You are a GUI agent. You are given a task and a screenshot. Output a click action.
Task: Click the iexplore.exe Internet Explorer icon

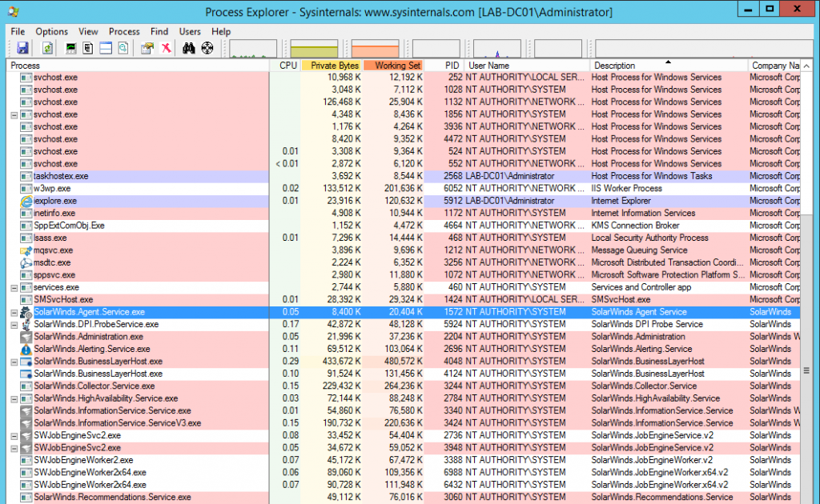tap(26, 201)
